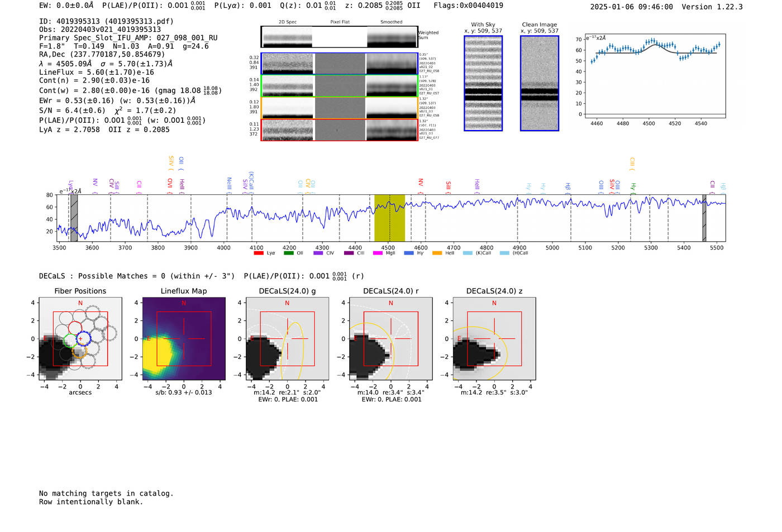Viewport: 782px width, 532px height.
Task: Select the CIV legend color swatch
Action: (x=318, y=253)
